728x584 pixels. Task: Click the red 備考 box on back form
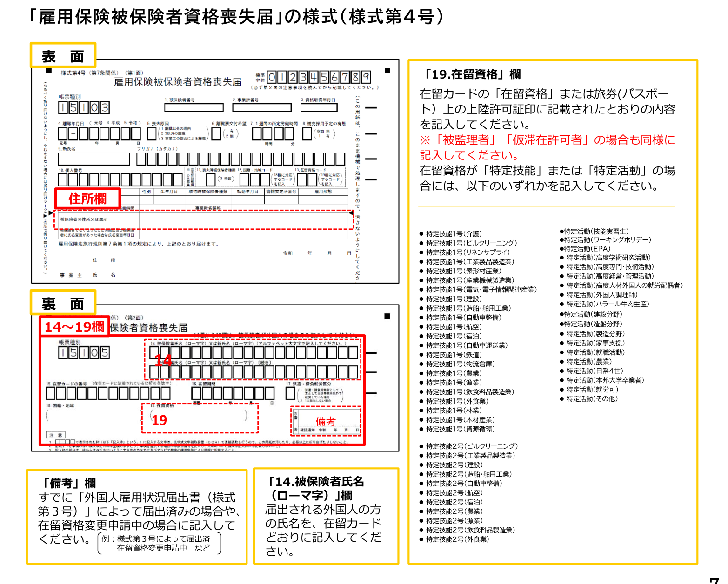tap(326, 421)
